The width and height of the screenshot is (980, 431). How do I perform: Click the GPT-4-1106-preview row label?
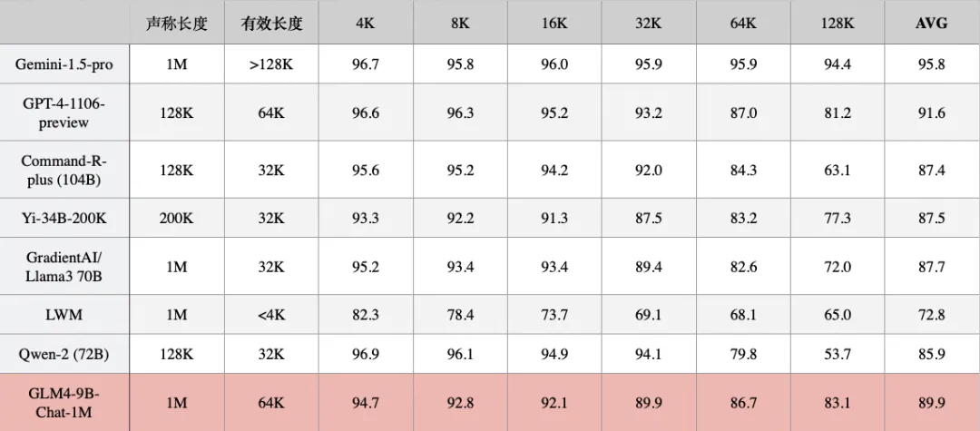coord(65,113)
